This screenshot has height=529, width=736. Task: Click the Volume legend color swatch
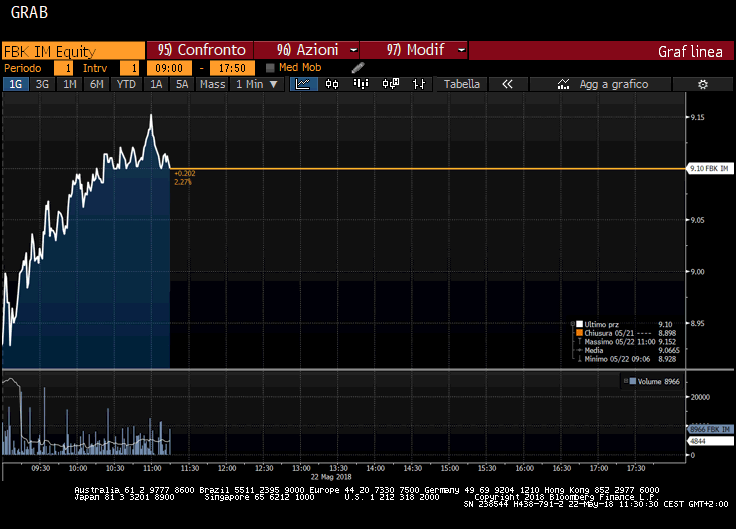pos(634,381)
